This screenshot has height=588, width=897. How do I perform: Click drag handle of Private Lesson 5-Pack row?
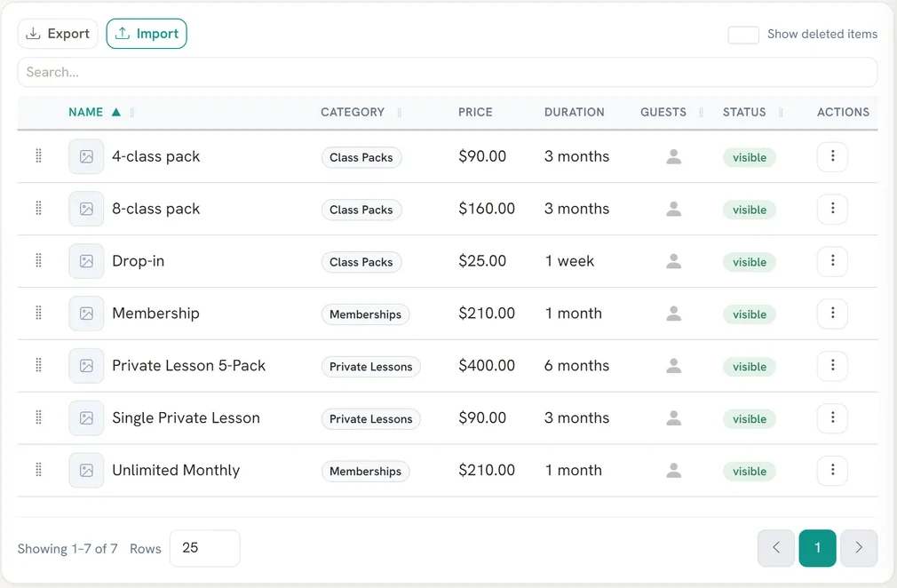click(x=38, y=365)
